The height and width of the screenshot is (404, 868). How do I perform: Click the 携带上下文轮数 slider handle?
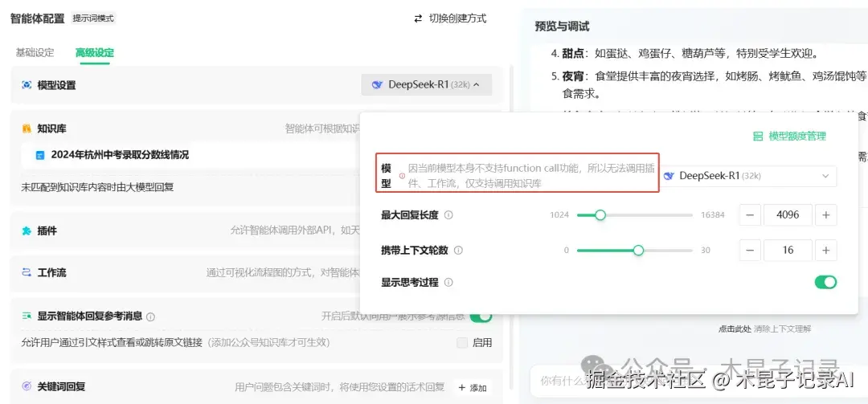tap(638, 250)
